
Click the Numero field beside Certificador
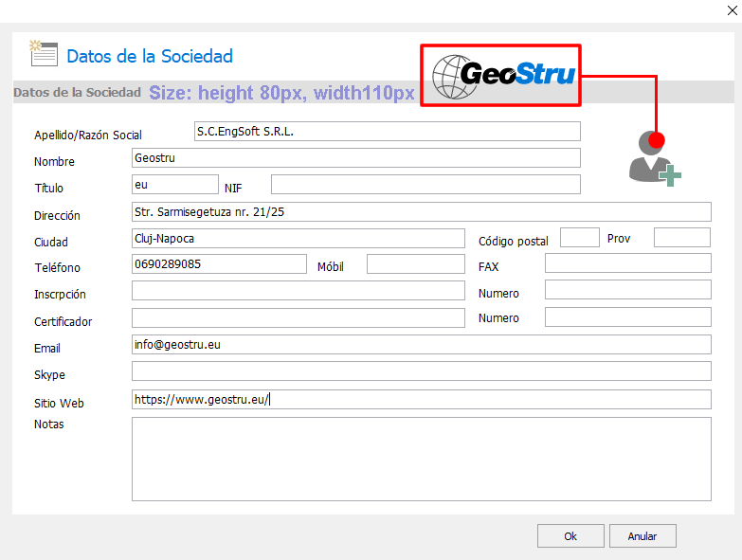(628, 316)
